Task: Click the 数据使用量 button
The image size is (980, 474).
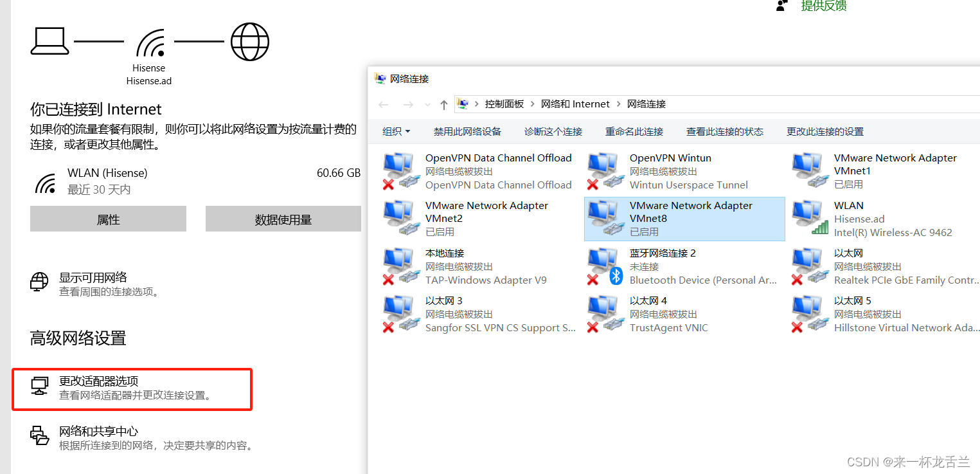Action: (x=283, y=219)
